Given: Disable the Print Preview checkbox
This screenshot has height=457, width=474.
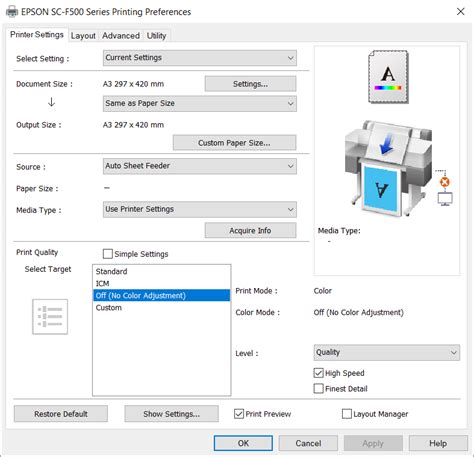Looking at the screenshot, I should tap(239, 414).
